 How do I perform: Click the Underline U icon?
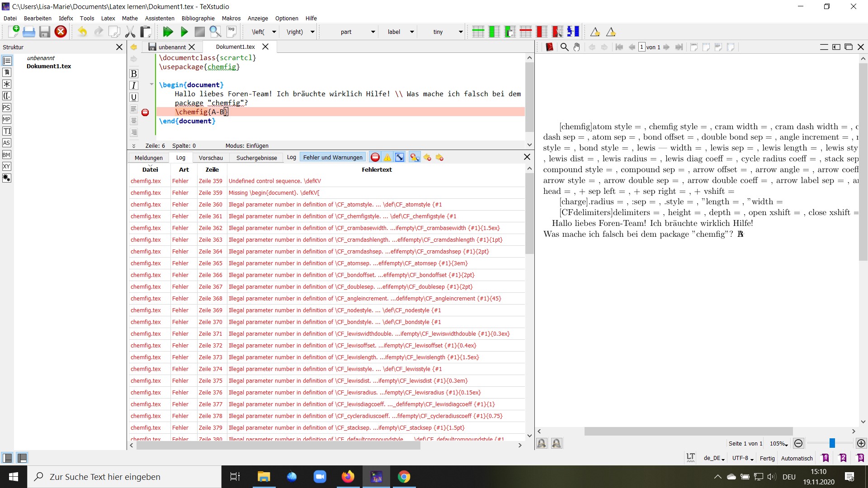[134, 97]
